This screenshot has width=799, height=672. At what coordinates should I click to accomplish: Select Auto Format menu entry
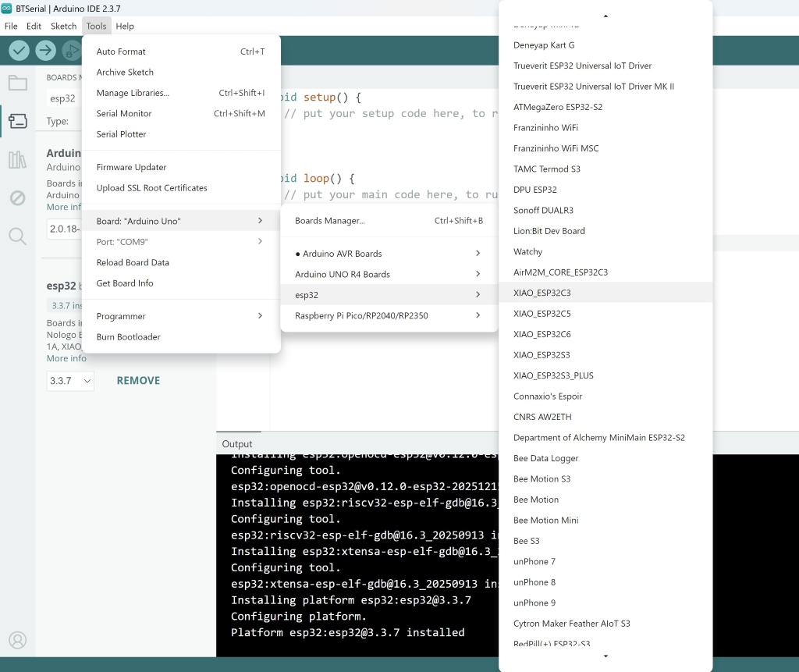click(x=181, y=52)
